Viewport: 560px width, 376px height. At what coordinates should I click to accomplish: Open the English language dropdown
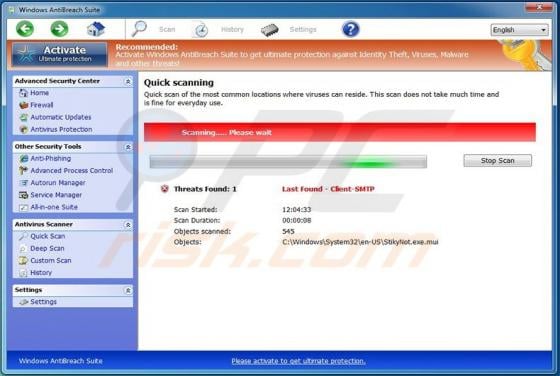[x=520, y=30]
